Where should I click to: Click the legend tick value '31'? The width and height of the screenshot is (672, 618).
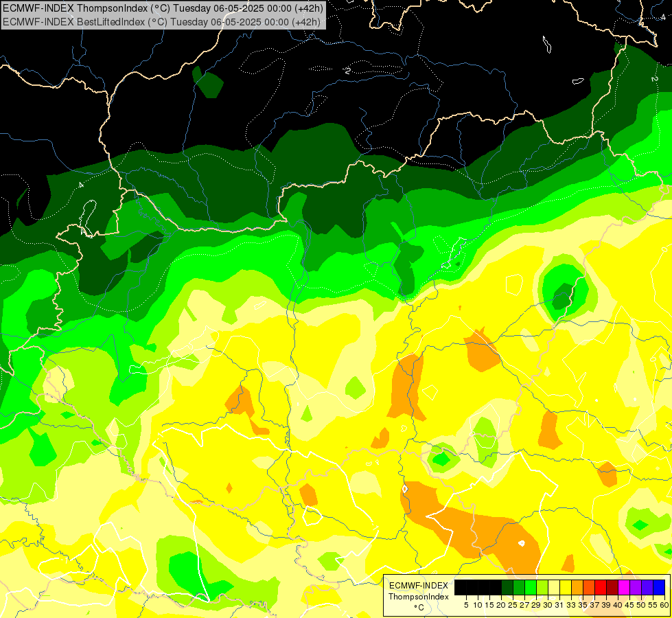pyautogui.click(x=559, y=605)
